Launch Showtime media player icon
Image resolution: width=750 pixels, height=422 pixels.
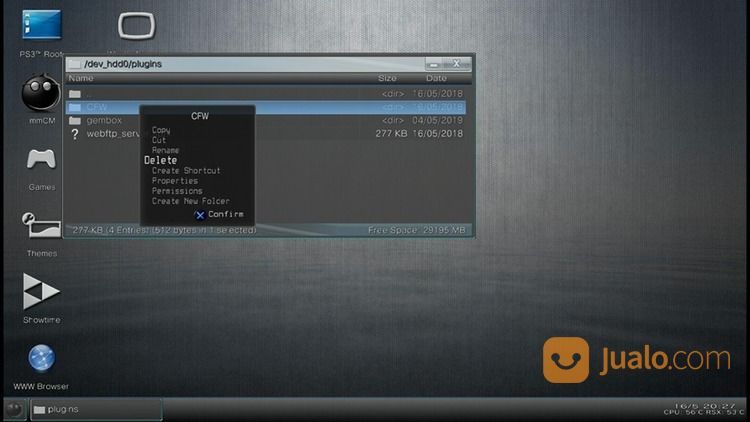(41, 292)
